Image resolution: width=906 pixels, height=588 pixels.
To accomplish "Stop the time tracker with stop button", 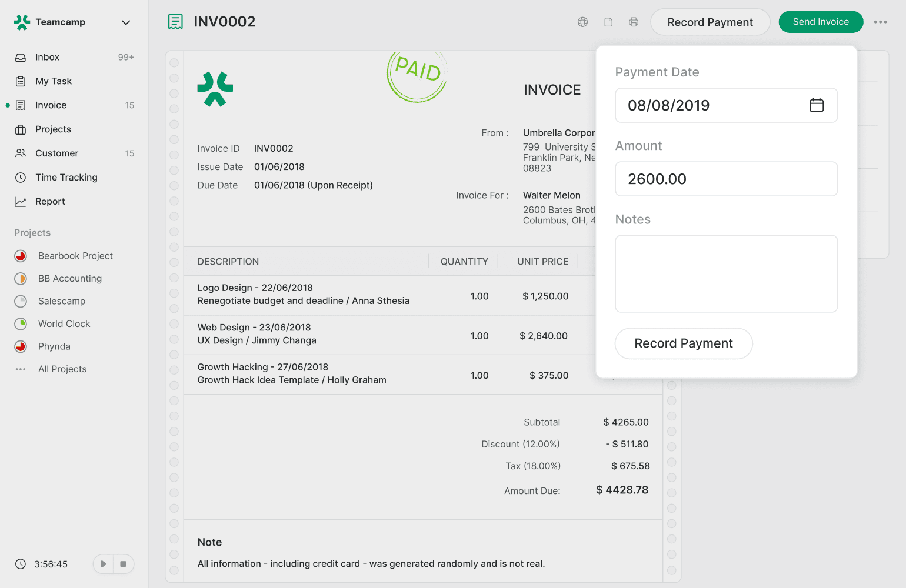I will (123, 564).
